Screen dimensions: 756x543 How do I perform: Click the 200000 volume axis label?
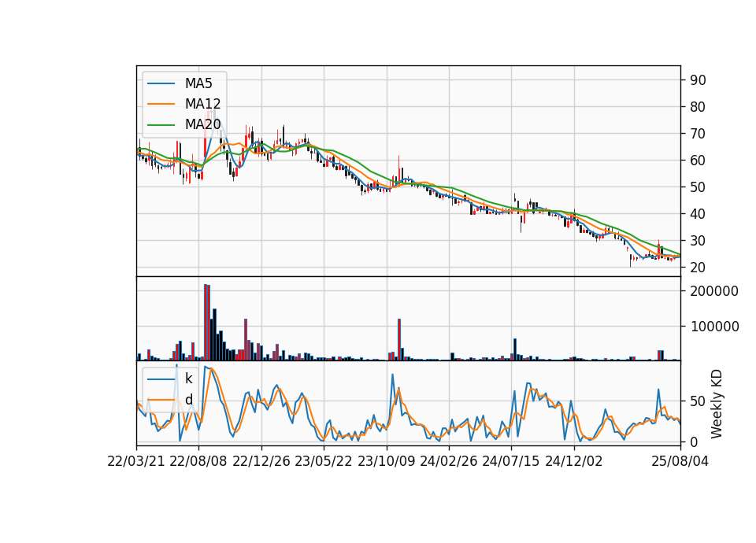[x=714, y=291]
